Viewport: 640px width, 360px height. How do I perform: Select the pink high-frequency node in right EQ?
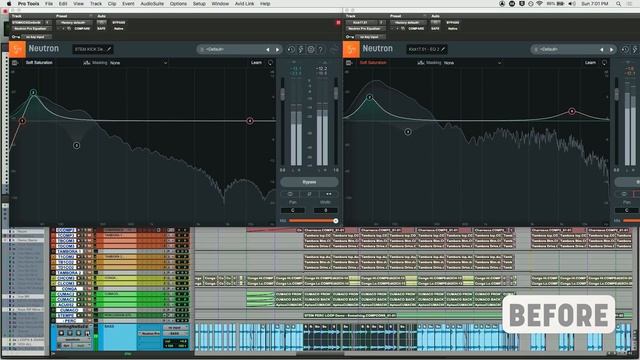[x=572, y=111]
